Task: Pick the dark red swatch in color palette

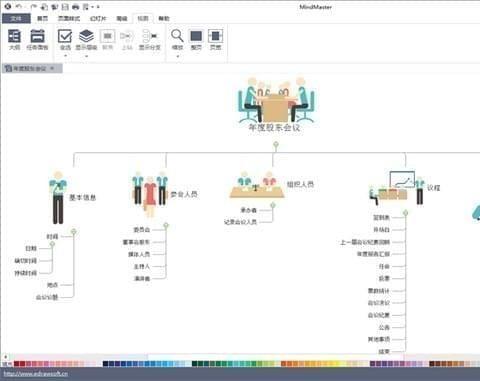Action: tap(17, 363)
